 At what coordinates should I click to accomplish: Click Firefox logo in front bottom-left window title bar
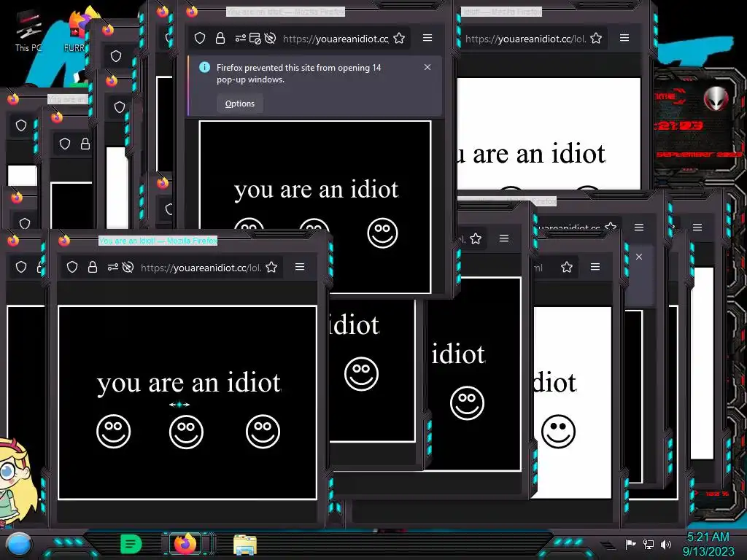pyautogui.click(x=64, y=240)
